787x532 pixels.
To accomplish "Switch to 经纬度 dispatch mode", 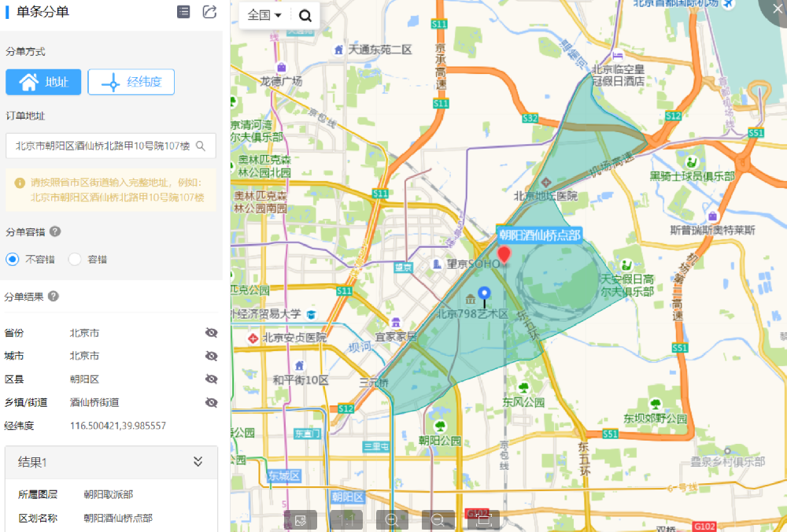I will click(131, 82).
